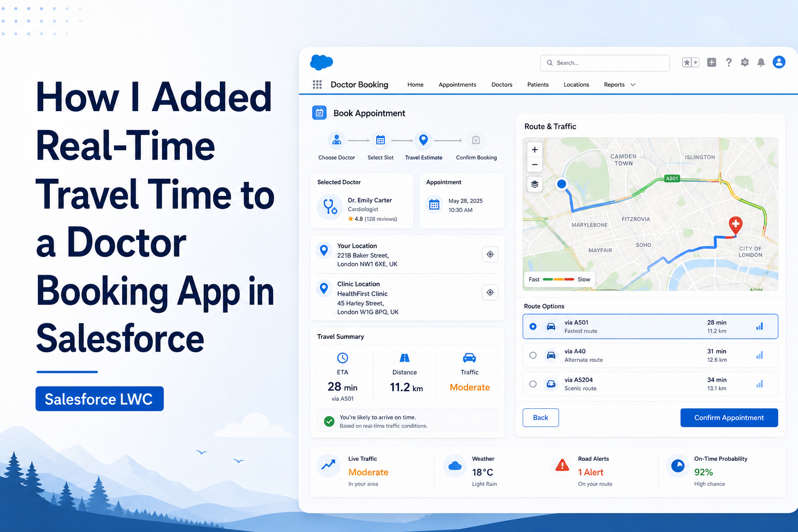Select the Travel Estimate step icon

[423, 140]
